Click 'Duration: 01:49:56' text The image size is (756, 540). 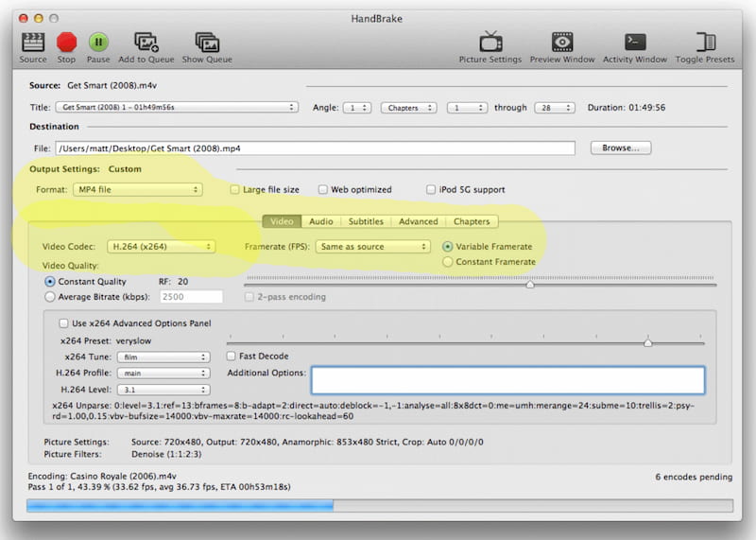tap(627, 108)
